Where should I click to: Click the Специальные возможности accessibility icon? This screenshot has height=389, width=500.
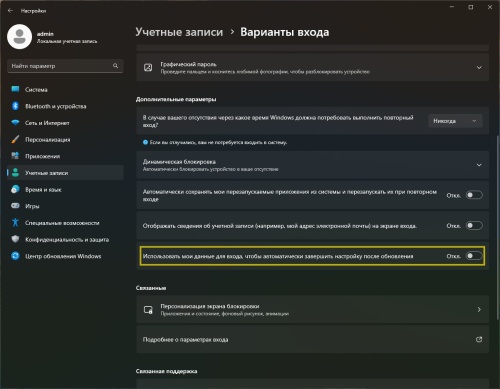click(15, 223)
